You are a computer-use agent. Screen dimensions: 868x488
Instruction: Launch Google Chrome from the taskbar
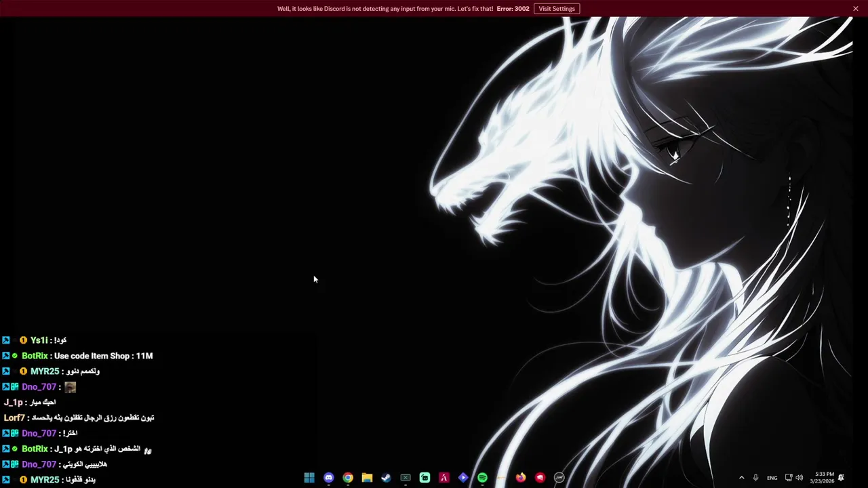point(348,478)
